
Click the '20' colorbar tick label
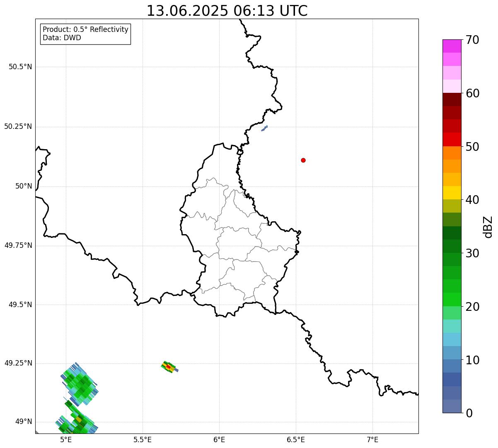point(472,307)
